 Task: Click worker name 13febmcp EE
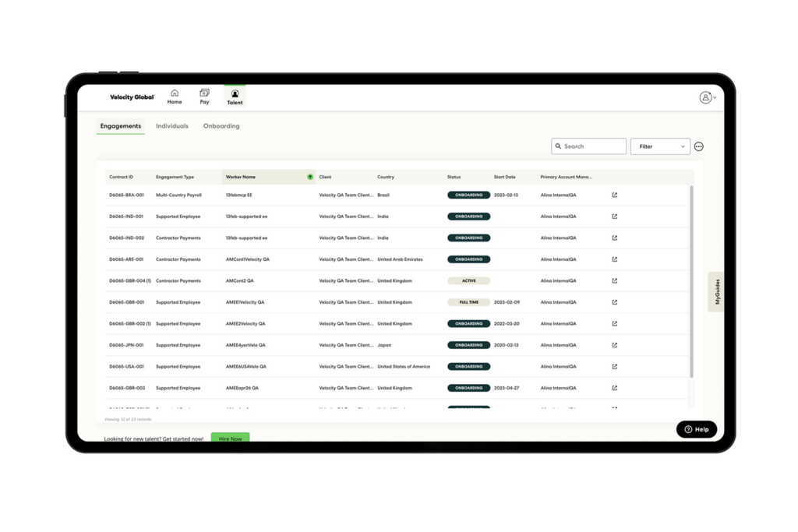tap(238, 195)
